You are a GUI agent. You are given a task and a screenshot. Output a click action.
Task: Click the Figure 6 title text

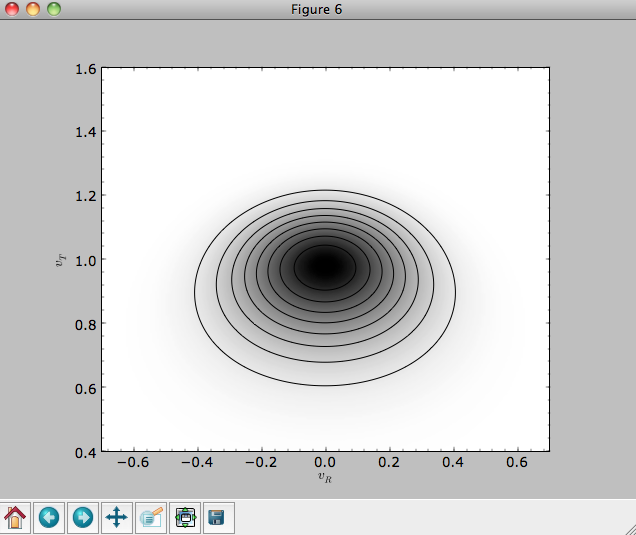316,9
